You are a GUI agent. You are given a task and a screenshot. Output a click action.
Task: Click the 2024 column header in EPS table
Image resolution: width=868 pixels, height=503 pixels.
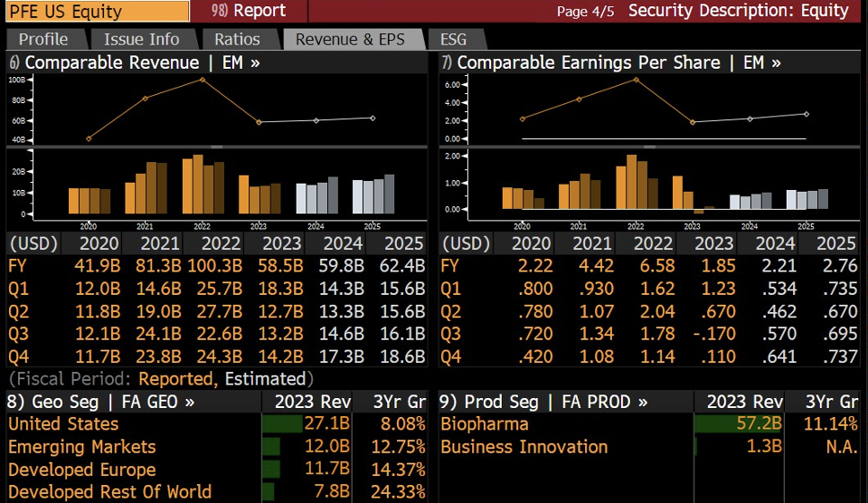775,243
